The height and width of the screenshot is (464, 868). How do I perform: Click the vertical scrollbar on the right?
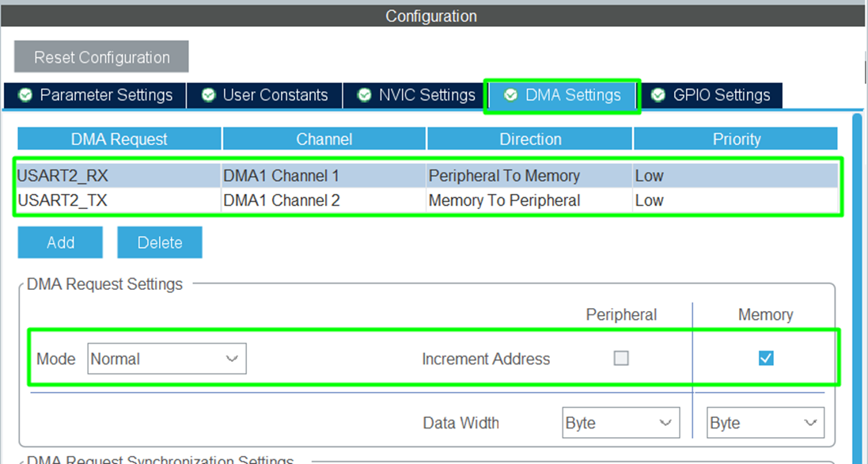click(x=857, y=277)
